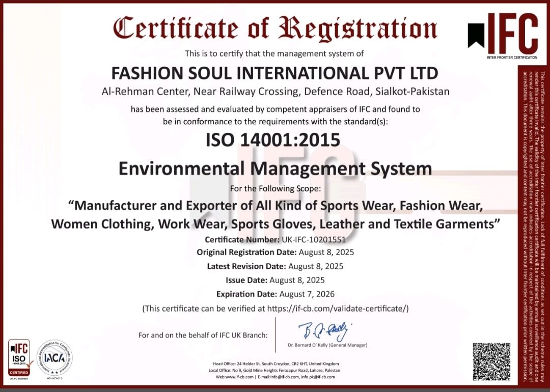Viewport: 550px width, 392px height.
Task: Click 'Environmental Management System' title
Action: [276, 169]
